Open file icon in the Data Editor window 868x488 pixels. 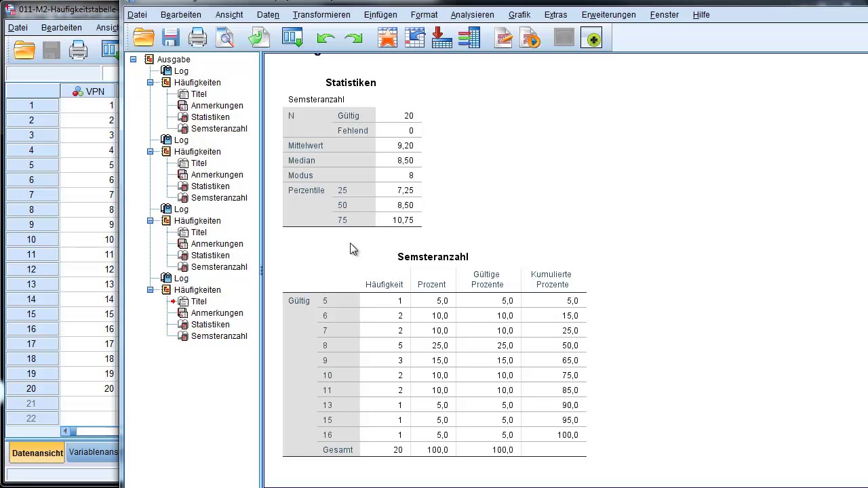click(24, 49)
